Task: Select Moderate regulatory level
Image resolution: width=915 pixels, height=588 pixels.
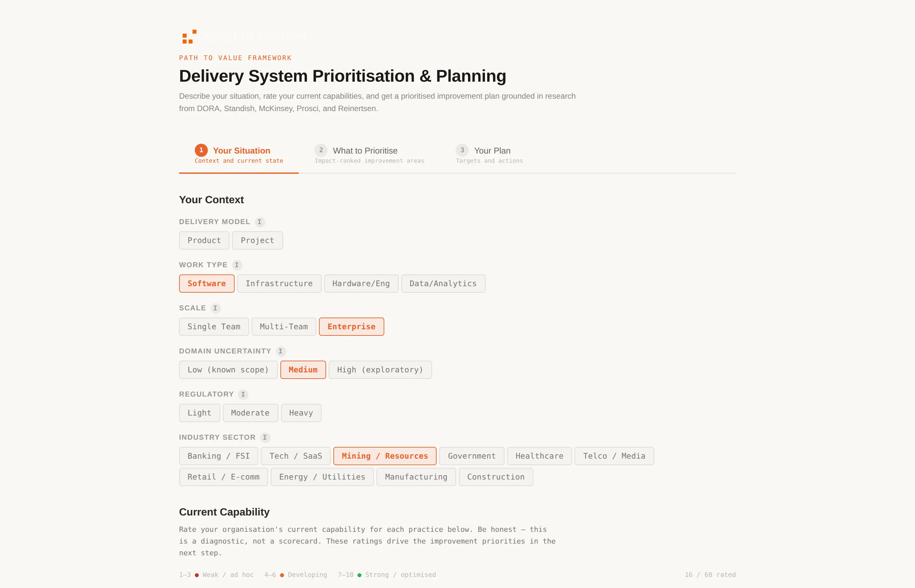Action: (250, 413)
